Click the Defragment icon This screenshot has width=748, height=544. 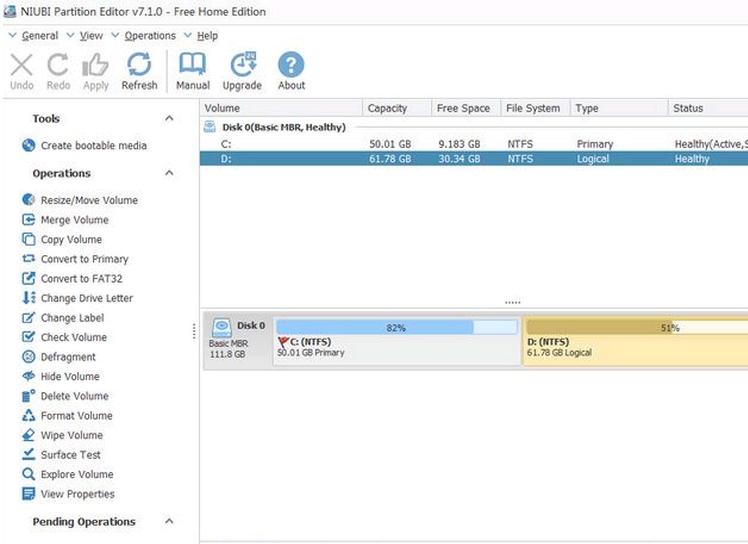(x=29, y=356)
